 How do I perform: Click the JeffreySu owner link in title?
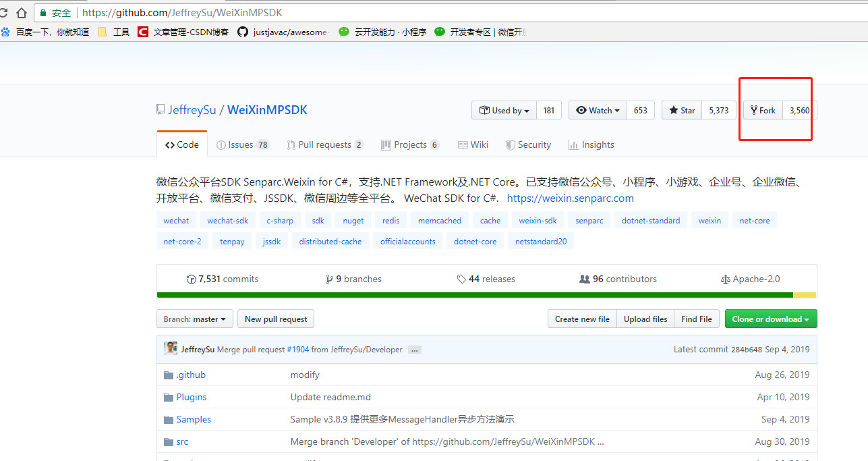coord(192,110)
